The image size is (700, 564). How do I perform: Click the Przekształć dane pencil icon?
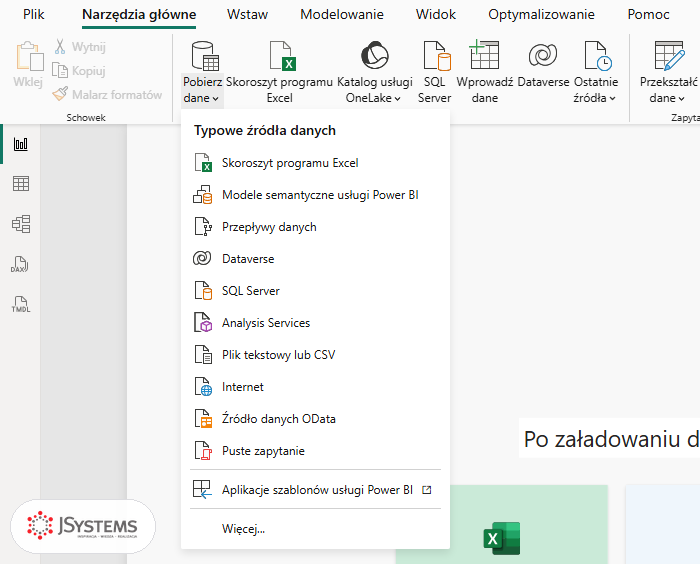pos(669,56)
